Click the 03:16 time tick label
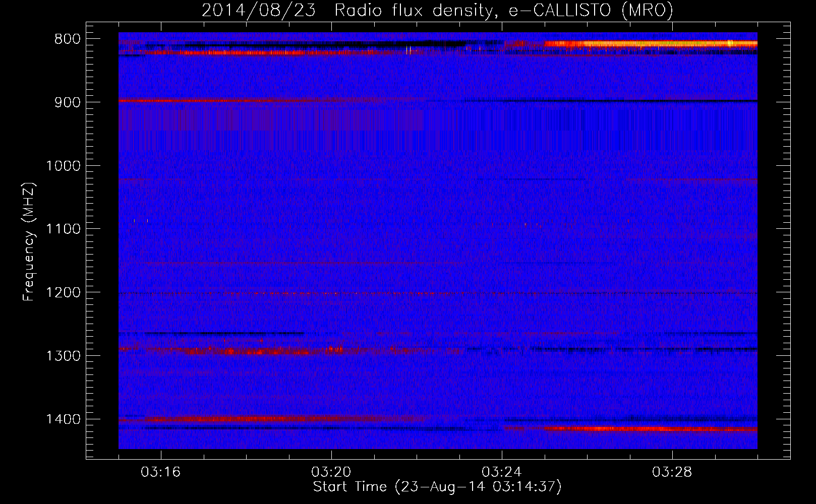The height and width of the screenshot is (504, 816). [161, 472]
